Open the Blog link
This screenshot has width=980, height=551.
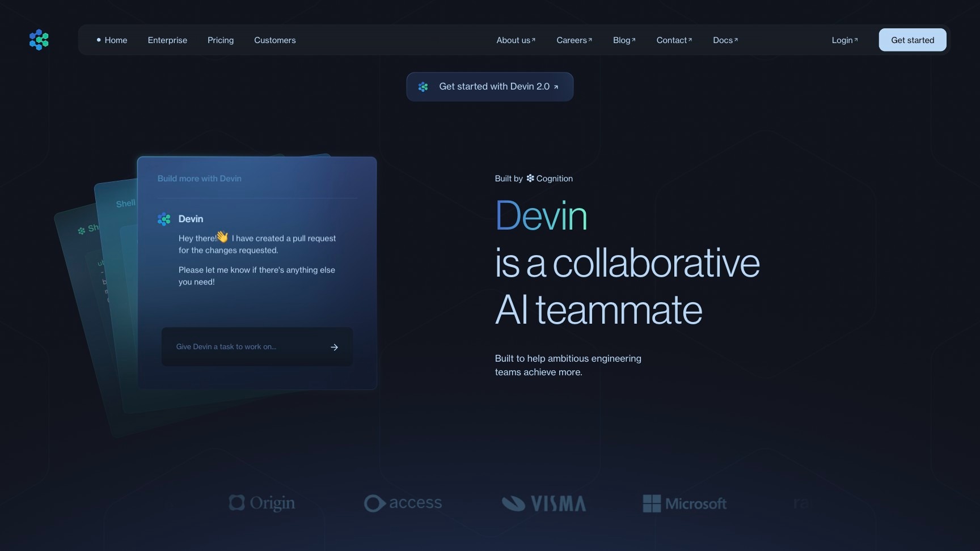623,40
